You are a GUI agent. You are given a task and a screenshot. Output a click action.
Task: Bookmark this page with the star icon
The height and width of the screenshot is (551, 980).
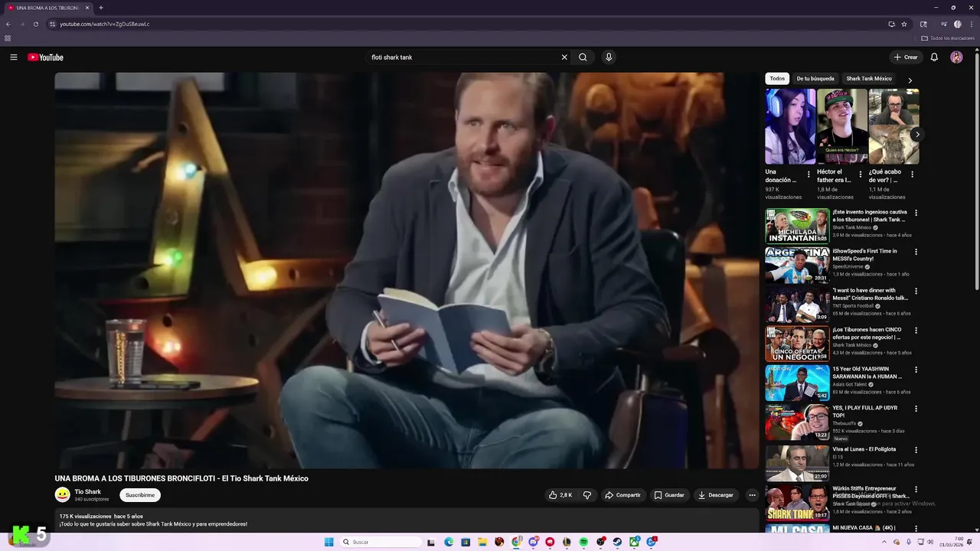904,24
